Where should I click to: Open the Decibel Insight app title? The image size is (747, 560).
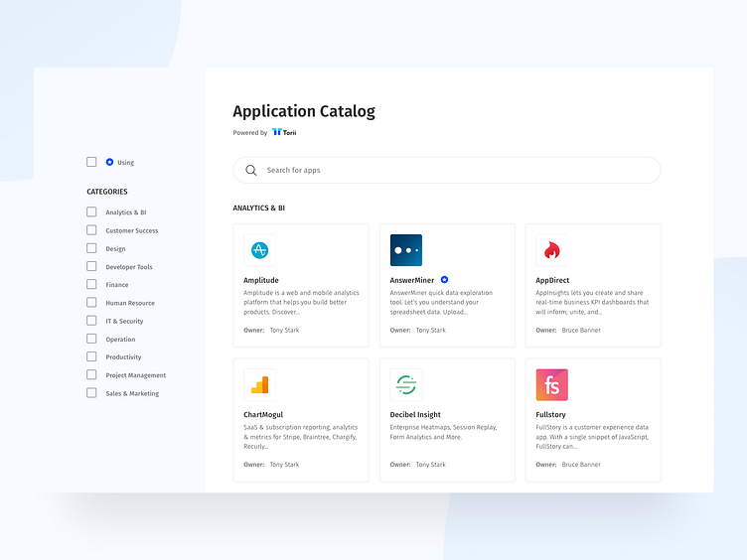point(415,415)
